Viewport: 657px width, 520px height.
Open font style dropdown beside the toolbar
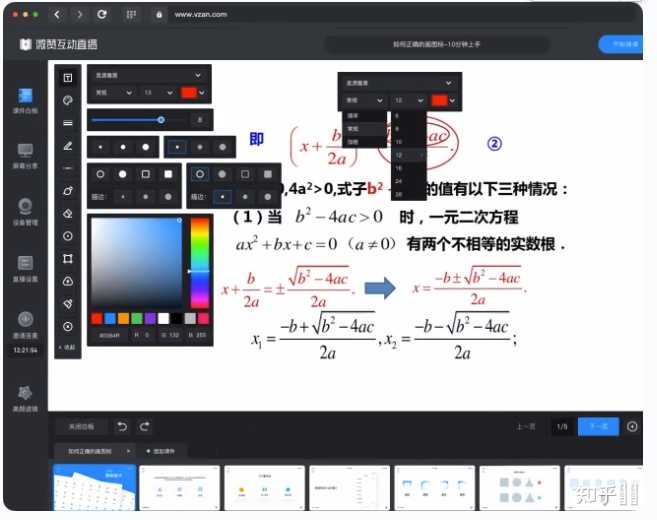(x=113, y=93)
